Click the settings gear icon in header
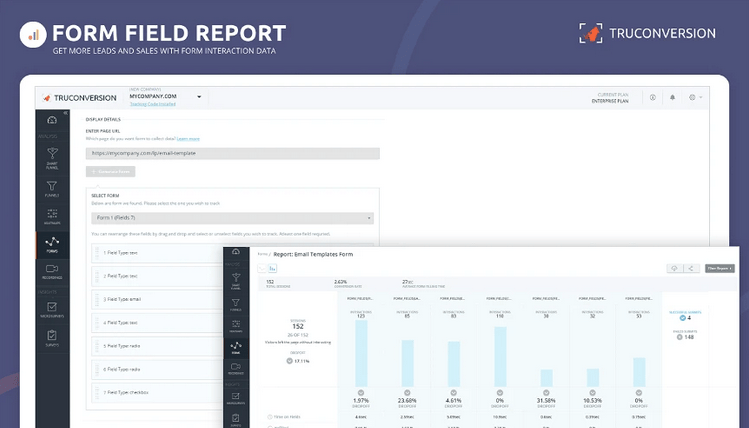The width and height of the screenshot is (749, 428). [x=692, y=98]
